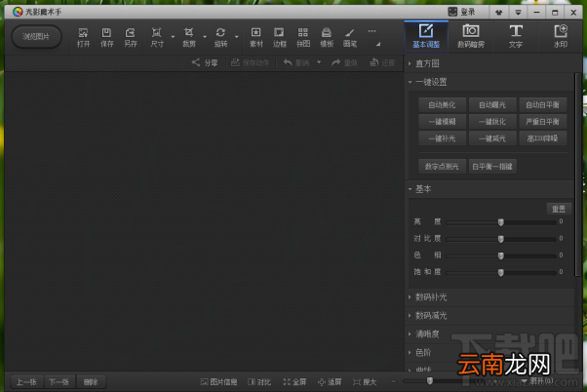Open the 拼图 collage icon
This screenshot has width=587, height=392.
[x=303, y=37]
